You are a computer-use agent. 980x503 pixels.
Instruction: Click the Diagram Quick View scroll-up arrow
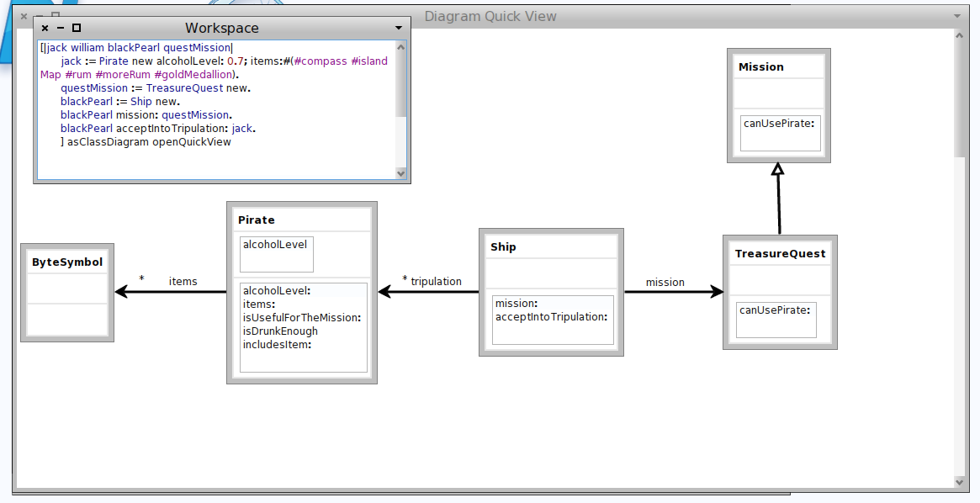coord(960,35)
